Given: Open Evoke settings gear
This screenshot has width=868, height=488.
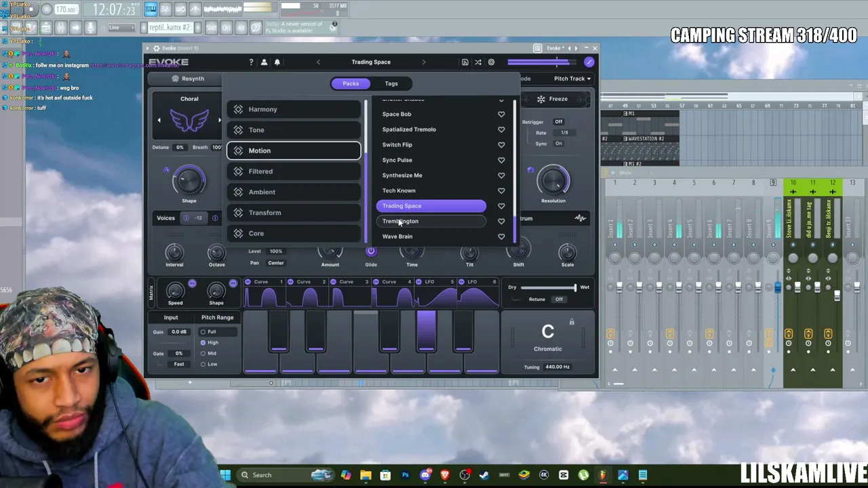Looking at the screenshot, I should (491, 62).
